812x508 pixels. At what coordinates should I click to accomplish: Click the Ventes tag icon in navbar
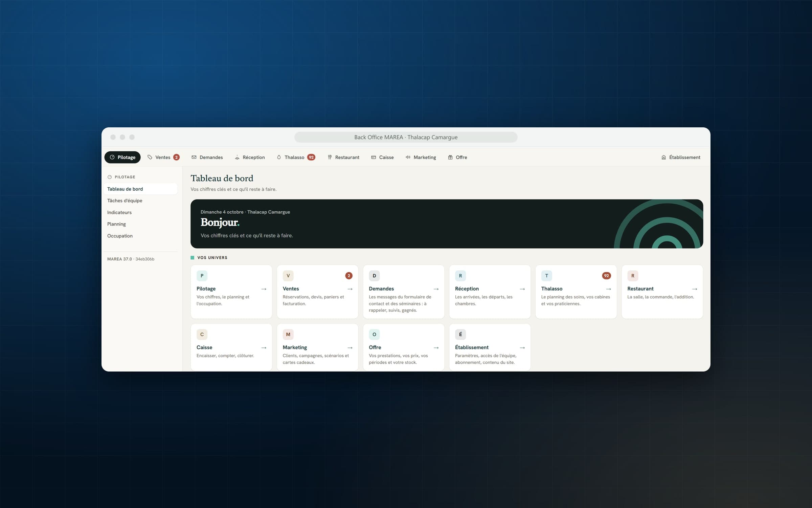click(150, 157)
